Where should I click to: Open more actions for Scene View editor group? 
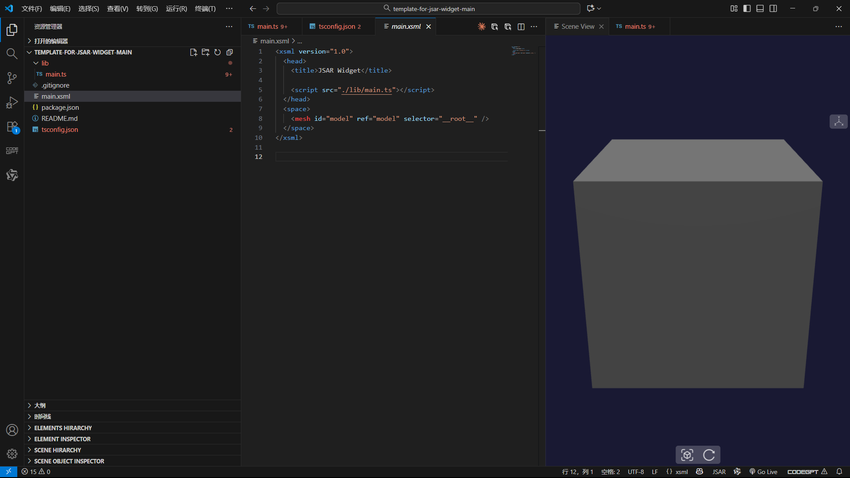pyautogui.click(x=839, y=26)
